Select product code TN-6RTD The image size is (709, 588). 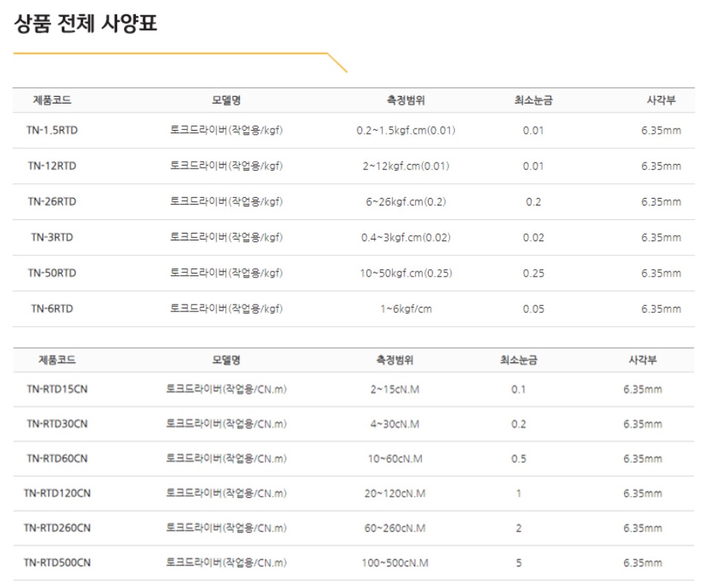pos(52,308)
